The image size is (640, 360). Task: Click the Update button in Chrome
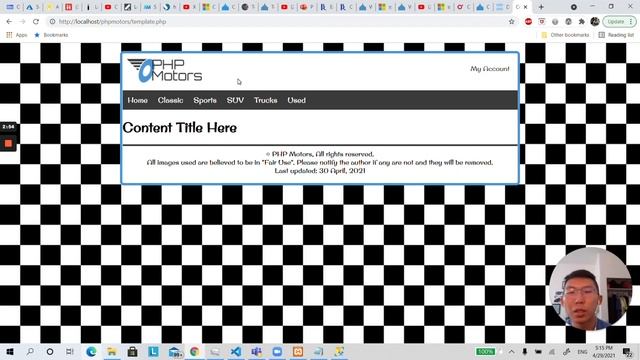point(619,22)
